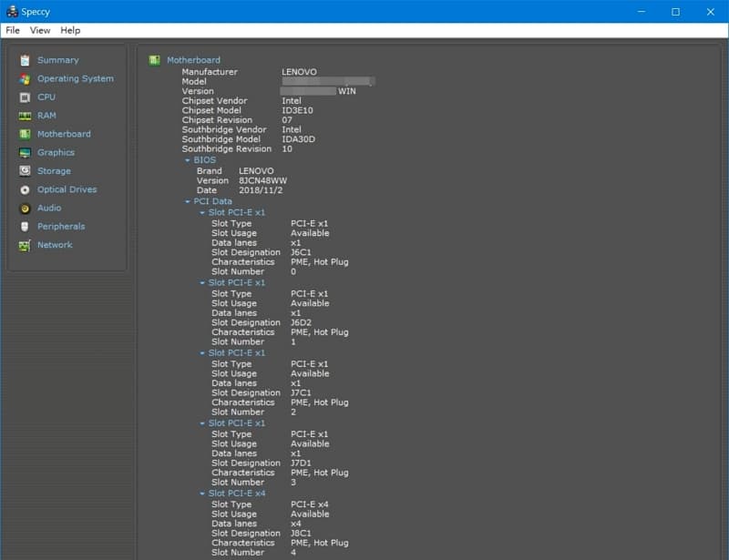The height and width of the screenshot is (560, 729).
Task: Show the CPU section
Action: (46, 97)
